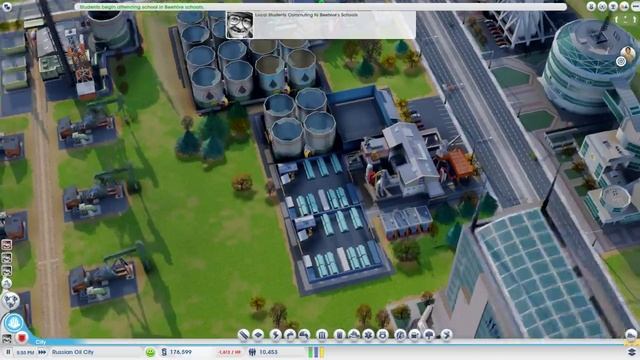Pause the simulation
Image resolution: width=640 pixels, height=360 pixels.
pyautogui.click(x=8, y=352)
